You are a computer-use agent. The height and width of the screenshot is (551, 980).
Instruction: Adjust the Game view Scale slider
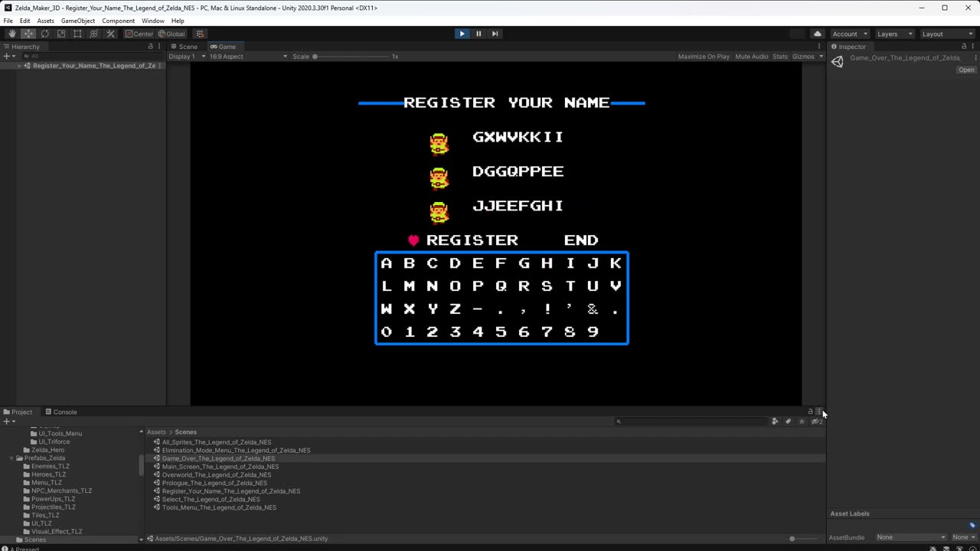(x=351, y=57)
